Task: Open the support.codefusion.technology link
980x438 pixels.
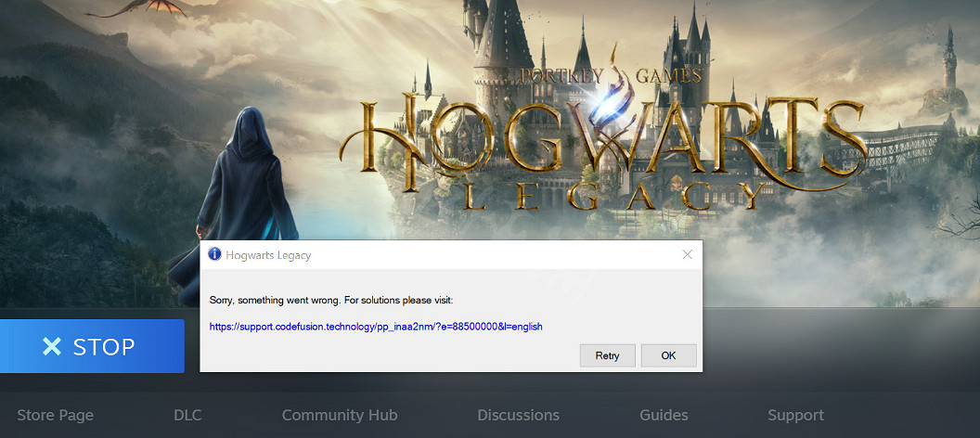Action: point(375,327)
